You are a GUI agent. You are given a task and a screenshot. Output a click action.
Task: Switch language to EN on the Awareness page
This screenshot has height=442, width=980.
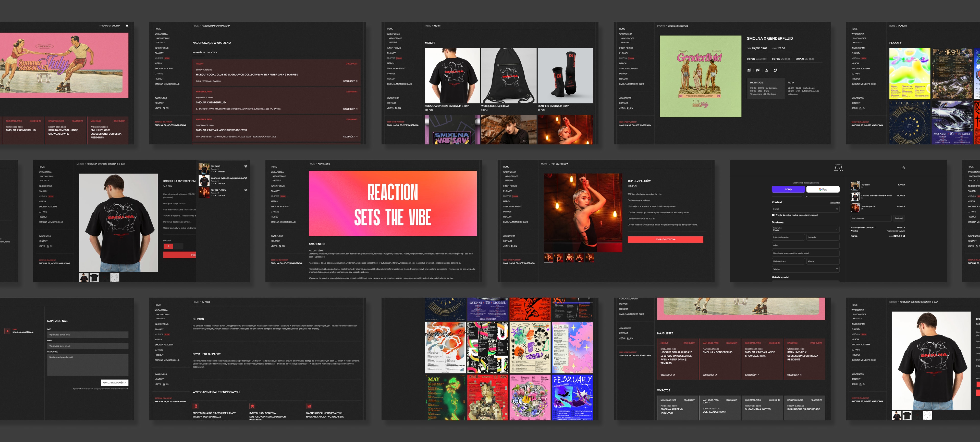[284, 246]
